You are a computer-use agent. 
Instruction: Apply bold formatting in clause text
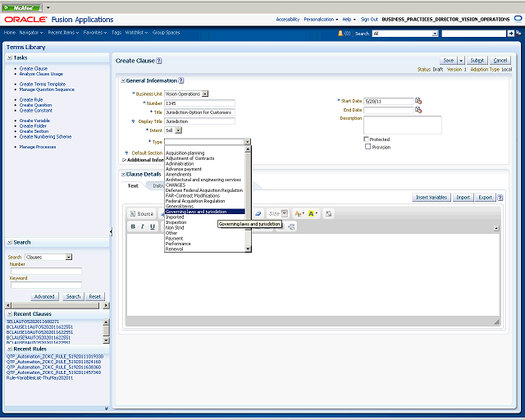tap(133, 226)
